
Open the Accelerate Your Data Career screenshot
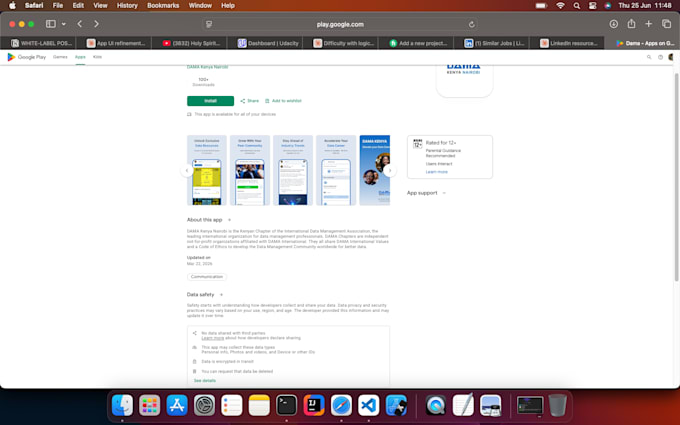point(336,170)
